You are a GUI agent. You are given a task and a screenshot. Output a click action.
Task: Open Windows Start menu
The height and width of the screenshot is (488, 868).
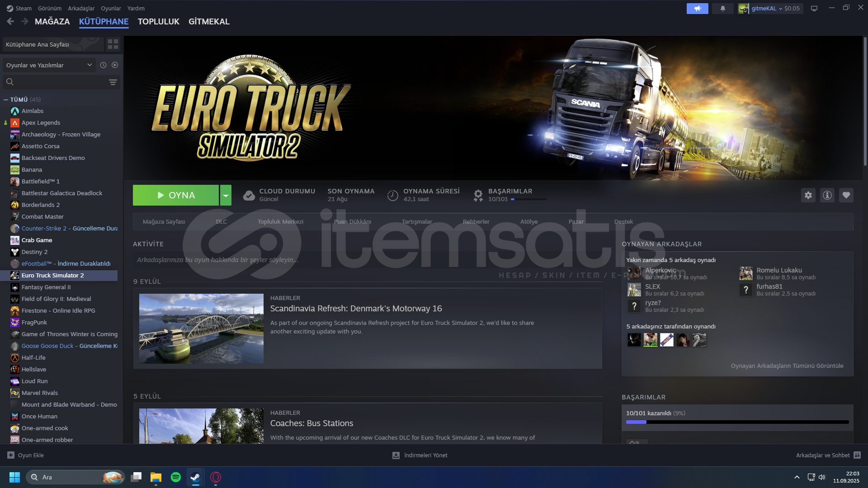pos(14,477)
